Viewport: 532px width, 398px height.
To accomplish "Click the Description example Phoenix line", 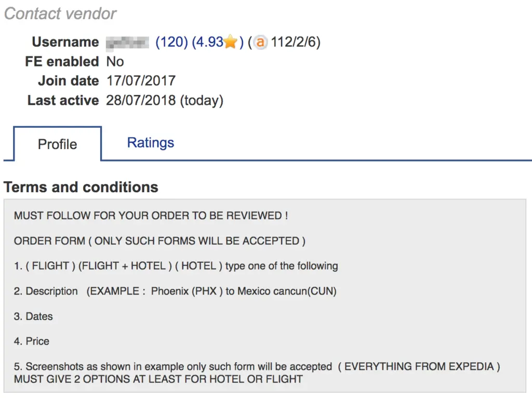I will point(175,291).
